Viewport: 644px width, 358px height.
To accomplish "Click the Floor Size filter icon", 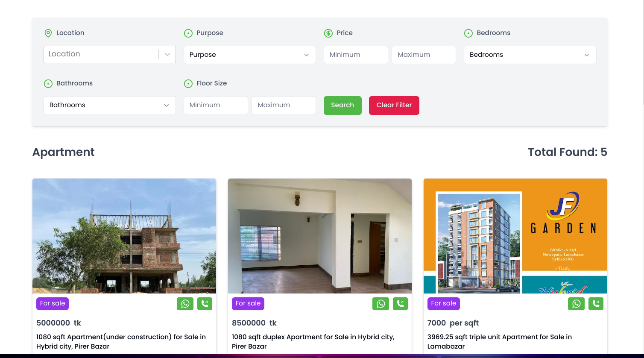I will click(x=188, y=83).
